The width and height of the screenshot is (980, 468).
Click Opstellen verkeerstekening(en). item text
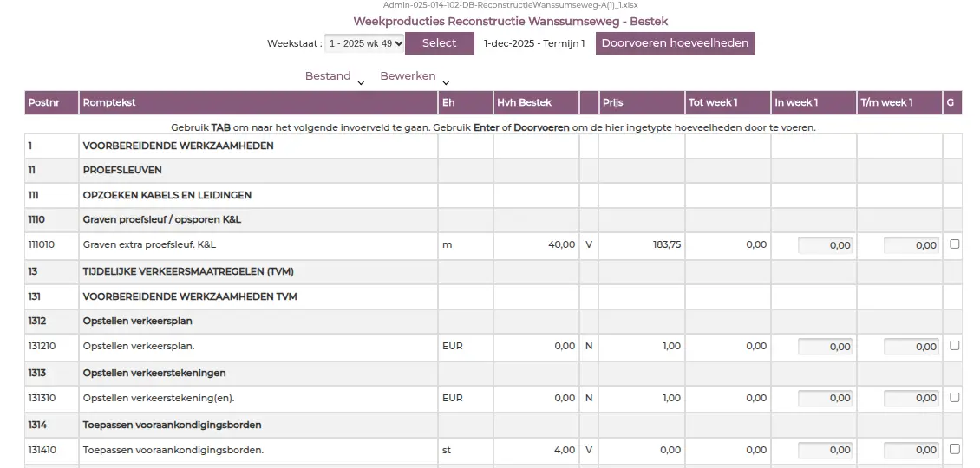coord(159,398)
